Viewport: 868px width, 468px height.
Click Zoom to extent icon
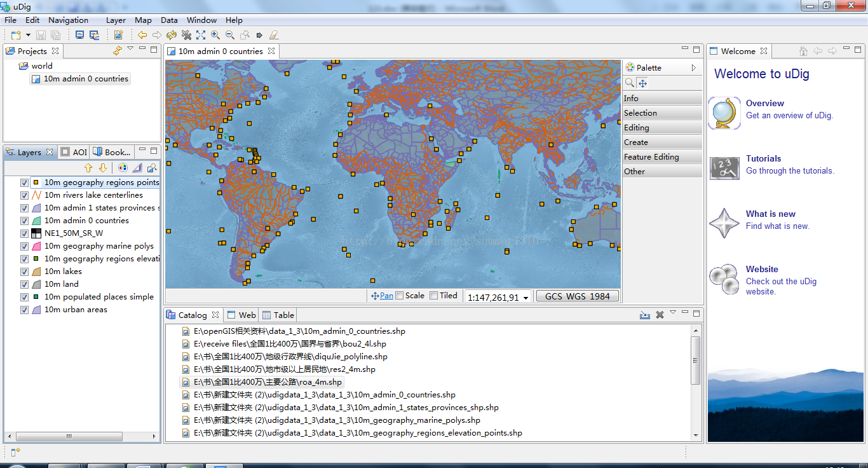(x=201, y=35)
